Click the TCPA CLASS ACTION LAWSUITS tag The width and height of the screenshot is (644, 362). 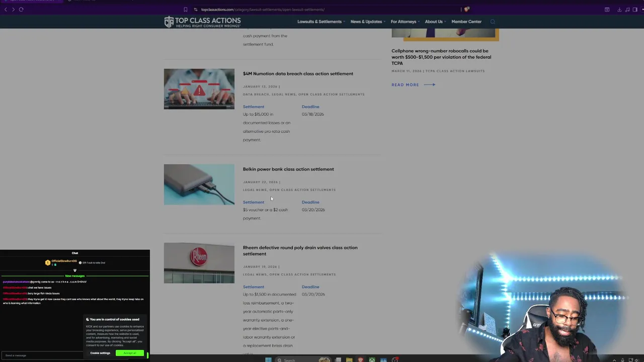tap(455, 71)
